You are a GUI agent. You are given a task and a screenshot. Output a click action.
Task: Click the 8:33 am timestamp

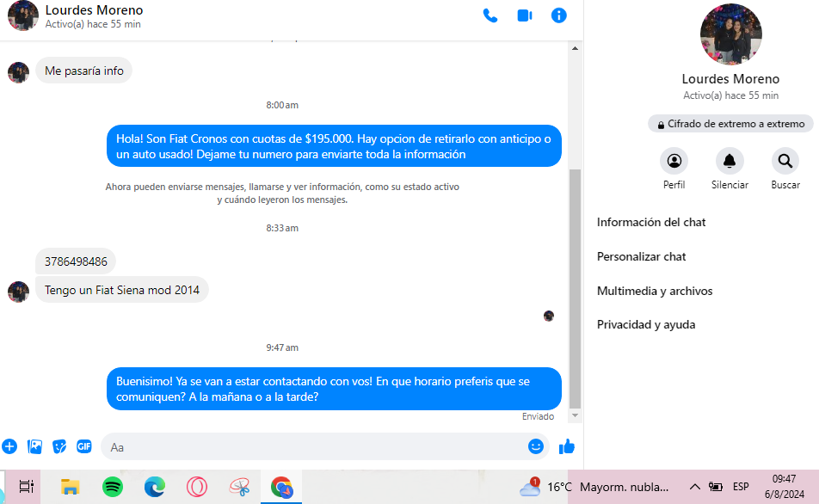282,228
